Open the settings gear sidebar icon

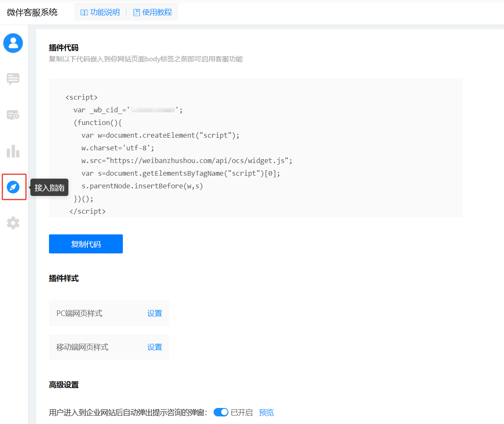pos(13,223)
